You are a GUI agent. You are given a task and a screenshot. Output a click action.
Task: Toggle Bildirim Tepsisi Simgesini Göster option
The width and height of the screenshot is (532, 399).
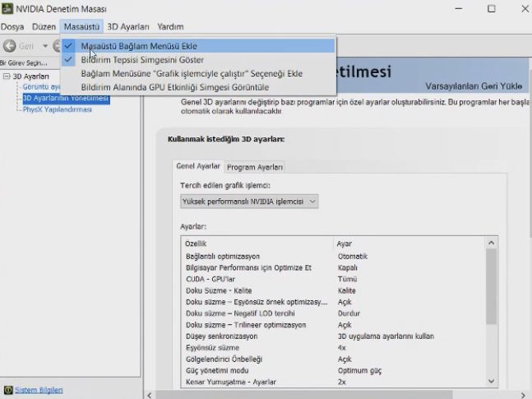pyautogui.click(x=198, y=60)
